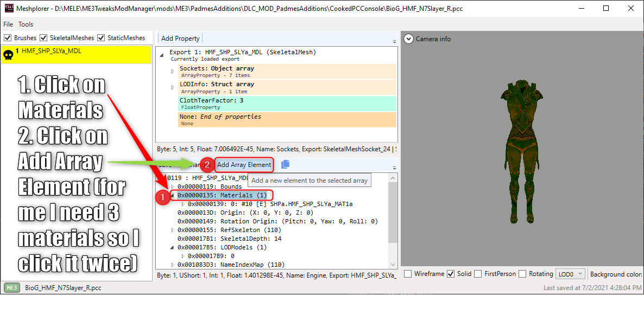Expand the Sockets Object array property

(x=173, y=72)
